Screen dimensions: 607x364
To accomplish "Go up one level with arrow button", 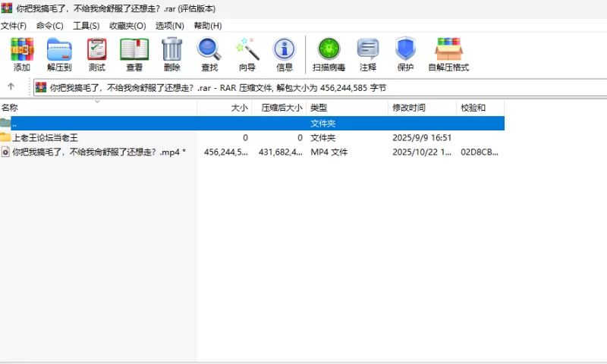I will pyautogui.click(x=11, y=87).
